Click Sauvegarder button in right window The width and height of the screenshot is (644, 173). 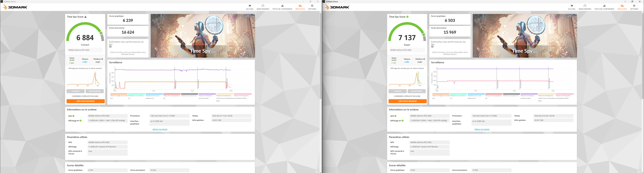pos(417,91)
